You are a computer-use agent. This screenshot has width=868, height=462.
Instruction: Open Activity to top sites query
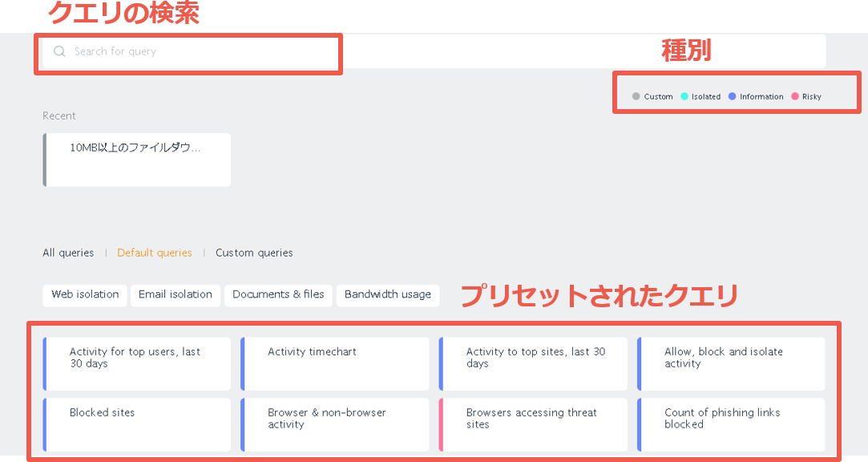533,364
